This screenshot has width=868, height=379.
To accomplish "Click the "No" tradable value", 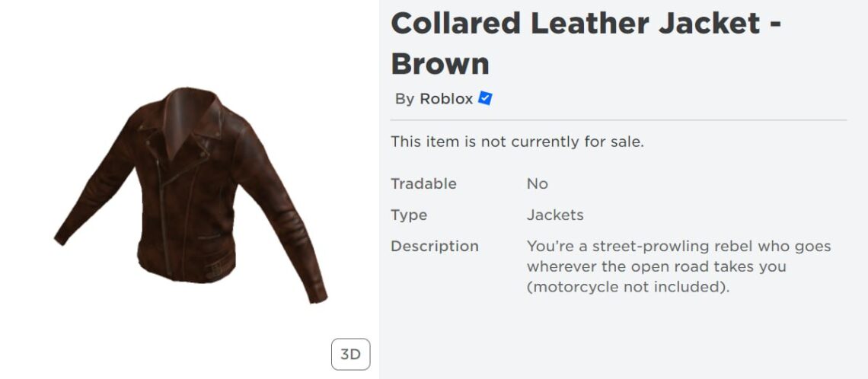I will pos(537,183).
